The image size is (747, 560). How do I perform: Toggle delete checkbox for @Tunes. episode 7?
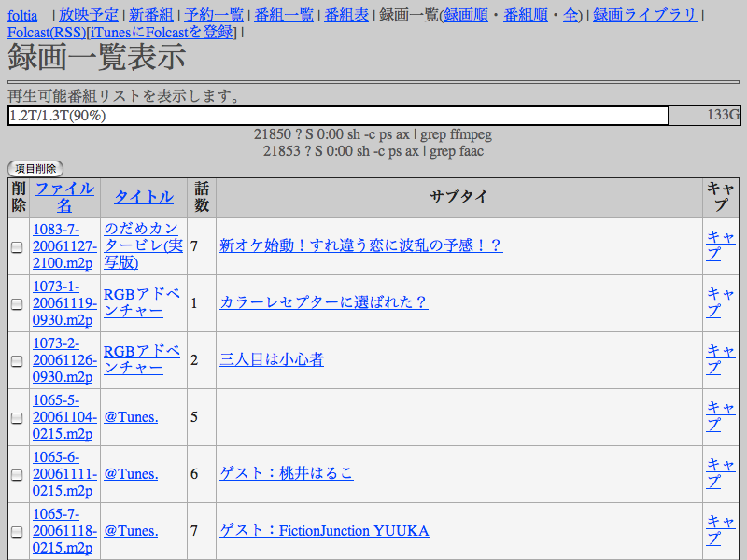point(17,532)
